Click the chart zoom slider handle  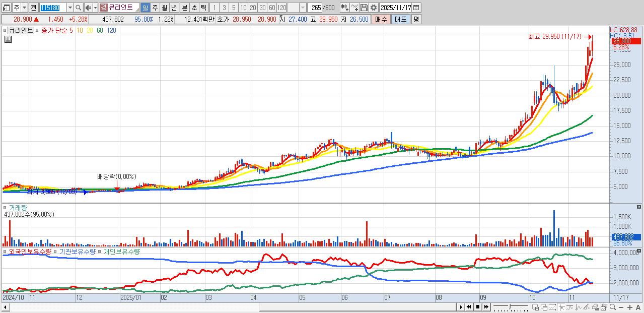pyautogui.click(x=510, y=306)
